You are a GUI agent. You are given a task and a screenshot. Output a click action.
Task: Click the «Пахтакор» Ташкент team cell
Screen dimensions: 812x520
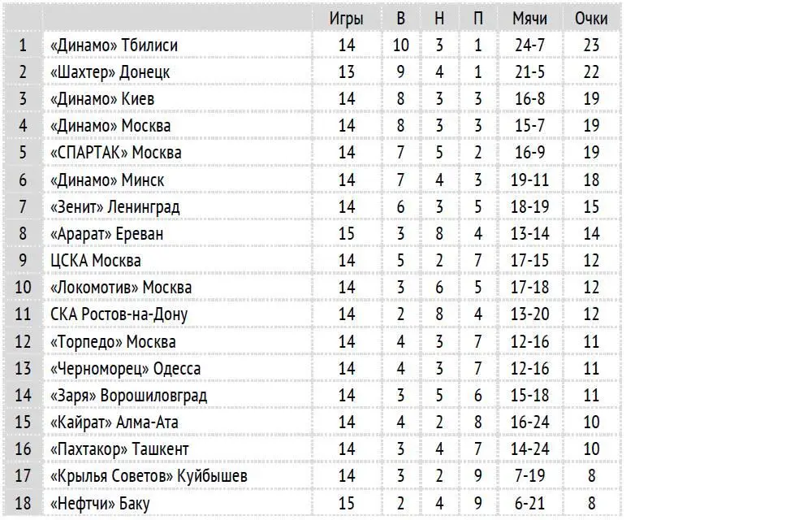click(119, 449)
